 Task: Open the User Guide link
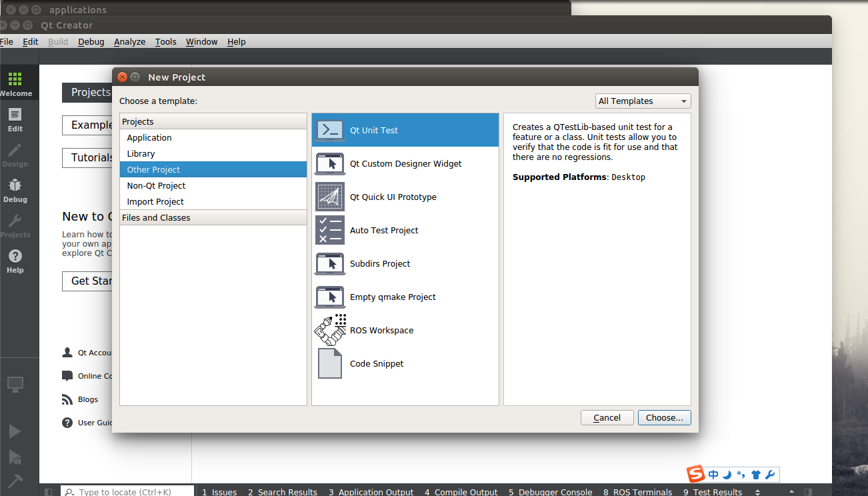point(87,423)
